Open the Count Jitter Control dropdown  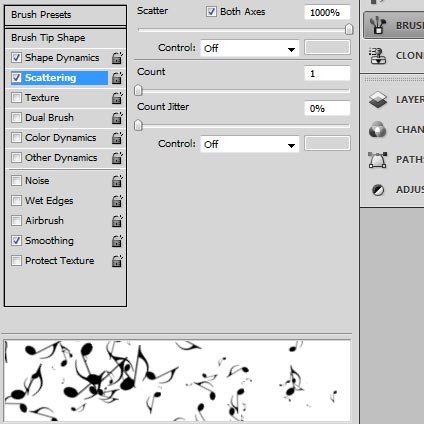pyautogui.click(x=250, y=145)
